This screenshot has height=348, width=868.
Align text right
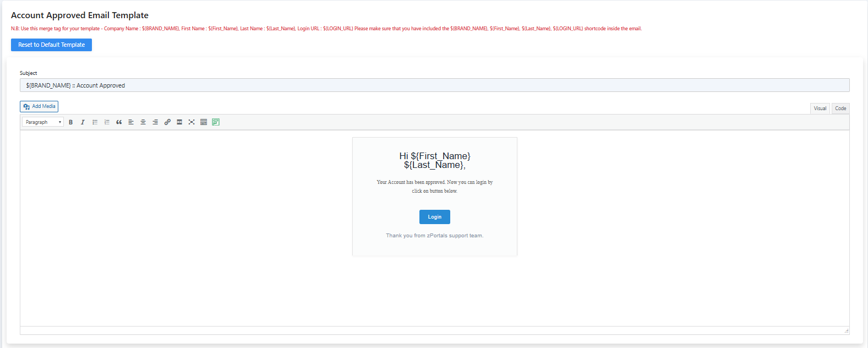(x=155, y=122)
